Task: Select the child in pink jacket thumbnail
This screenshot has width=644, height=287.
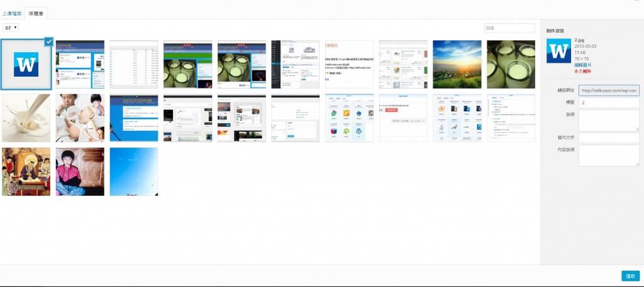Action: [x=80, y=171]
